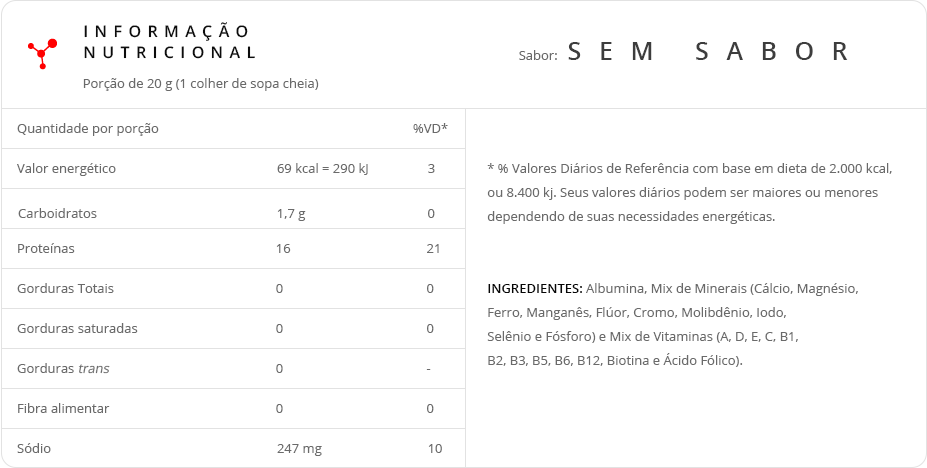
Task: Click the SEM SABOR flavor title
Action: pyautogui.click(x=708, y=51)
